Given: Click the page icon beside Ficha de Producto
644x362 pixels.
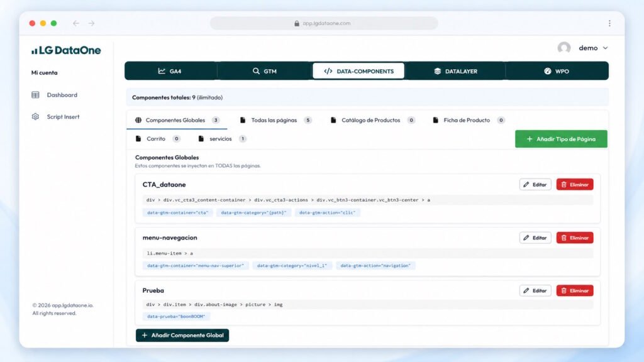Looking at the screenshot, I should [x=435, y=120].
